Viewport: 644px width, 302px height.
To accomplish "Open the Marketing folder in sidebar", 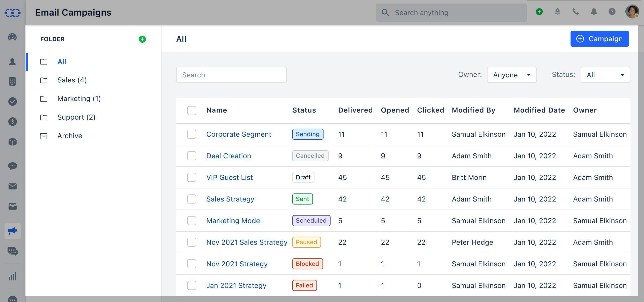I will point(79,98).
